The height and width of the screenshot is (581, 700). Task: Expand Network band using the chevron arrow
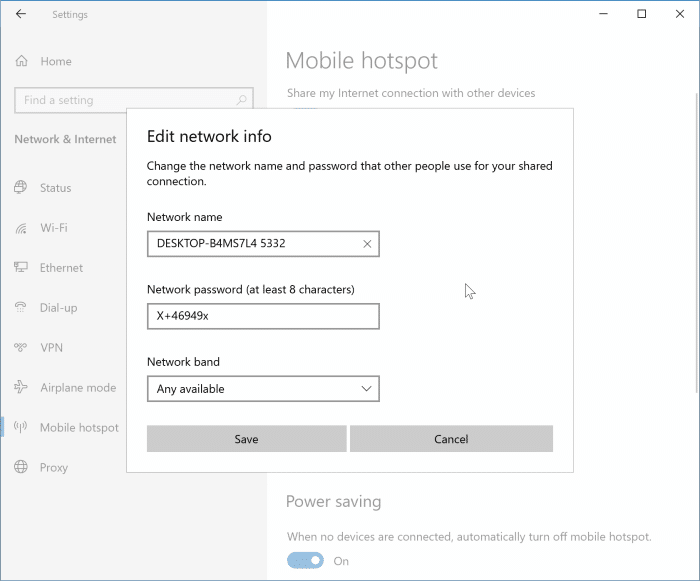367,389
